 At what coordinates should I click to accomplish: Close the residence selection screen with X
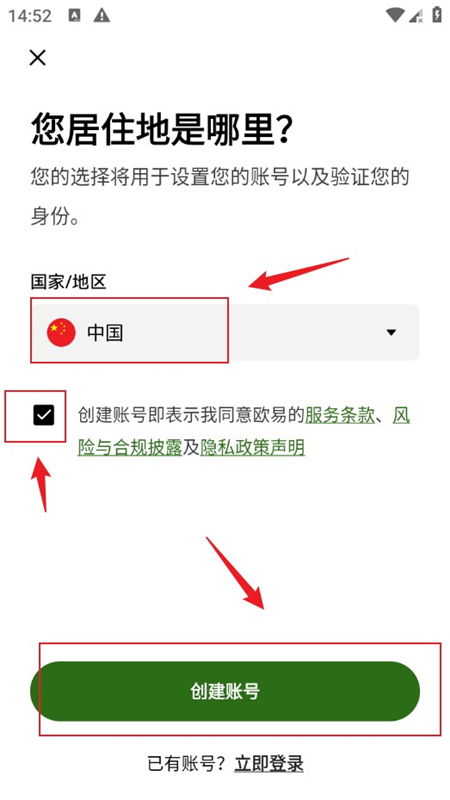38,58
